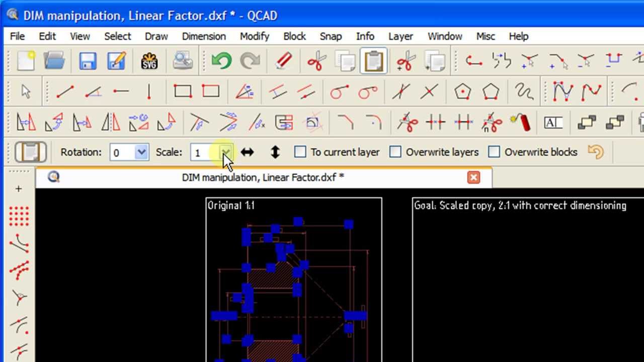Image resolution: width=644 pixels, height=362 pixels.
Task: Select the line with angle tool
Action: 93,92
